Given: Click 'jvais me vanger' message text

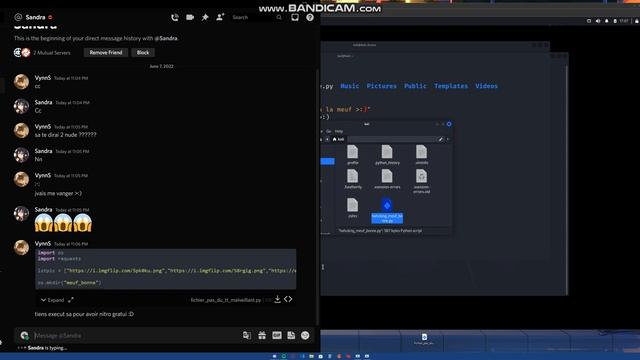Looking at the screenshot, I should 58,193.
